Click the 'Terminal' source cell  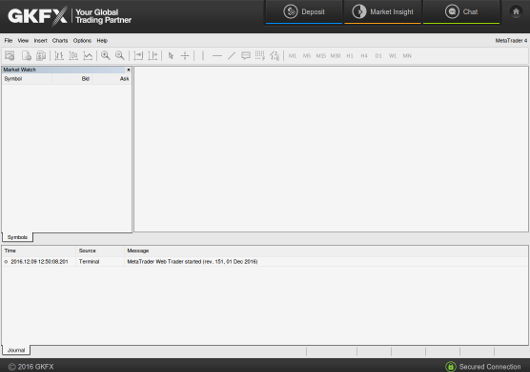[x=89, y=262]
